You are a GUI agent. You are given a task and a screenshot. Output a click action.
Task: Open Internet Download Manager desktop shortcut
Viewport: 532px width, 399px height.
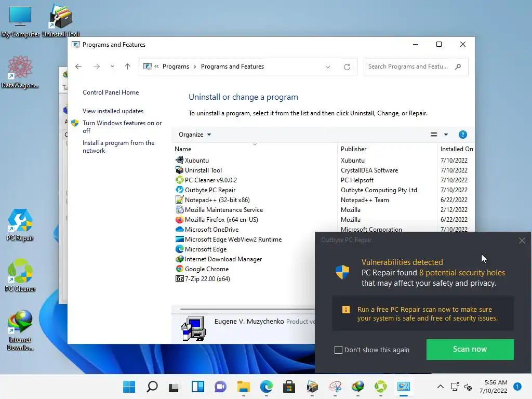[x=20, y=330]
